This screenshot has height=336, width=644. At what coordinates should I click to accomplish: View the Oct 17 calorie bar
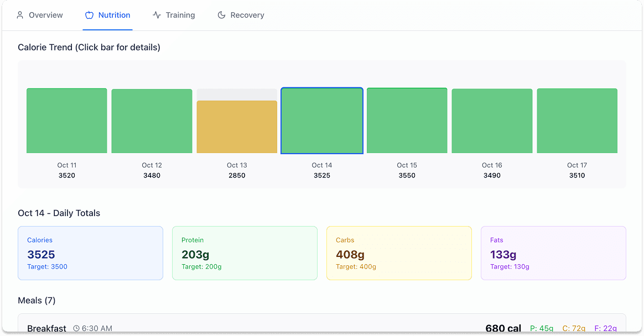pos(577,121)
